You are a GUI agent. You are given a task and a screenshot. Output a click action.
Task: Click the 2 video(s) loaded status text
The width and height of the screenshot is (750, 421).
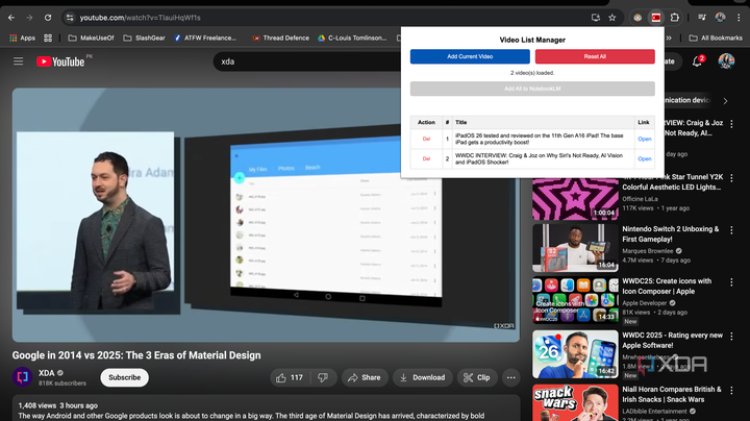tap(532, 73)
